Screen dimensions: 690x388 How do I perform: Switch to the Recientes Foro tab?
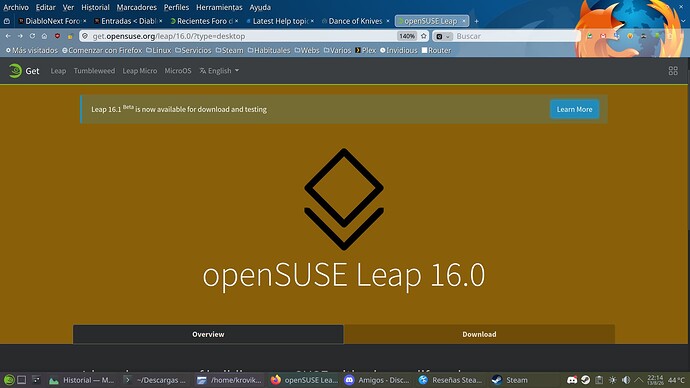pos(204,21)
